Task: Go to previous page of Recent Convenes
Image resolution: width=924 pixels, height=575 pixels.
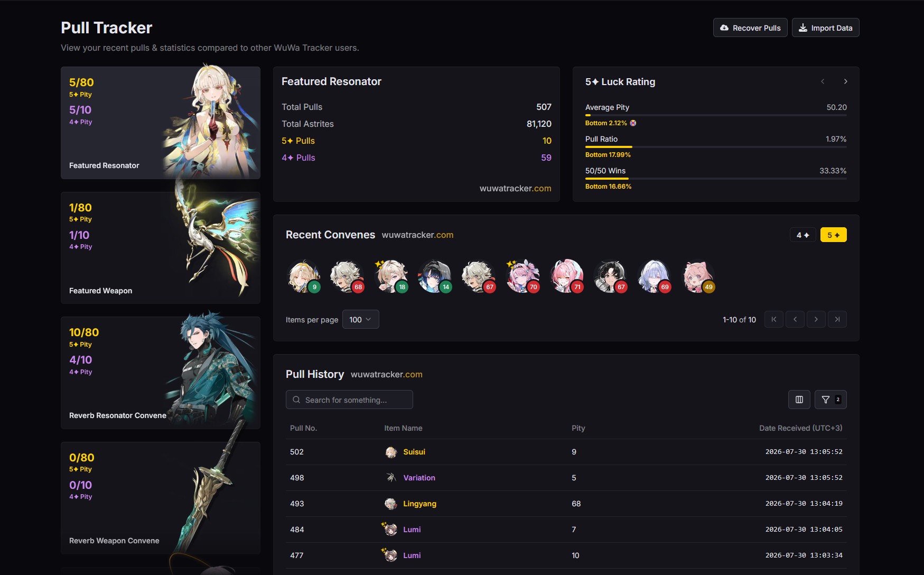Action: pos(795,319)
